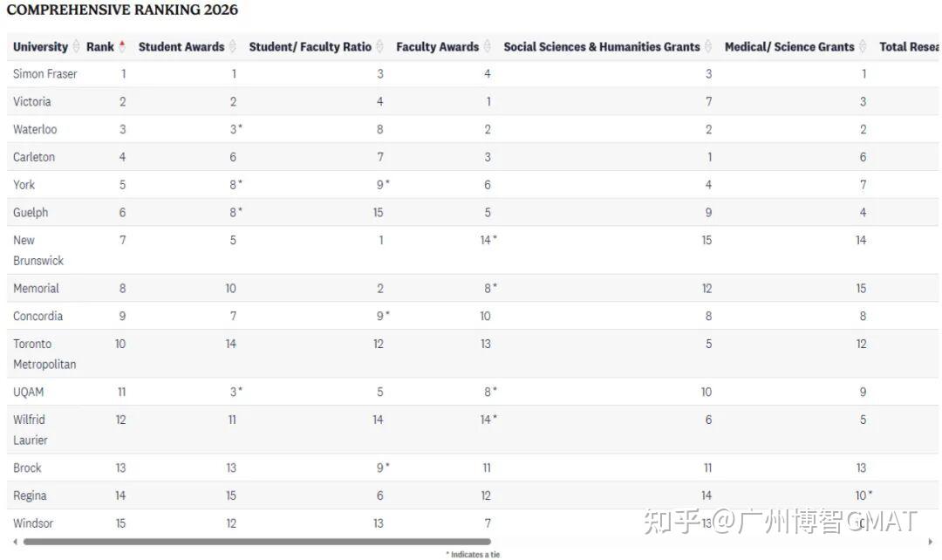
Task: Click the Comprehensive Ranking 2026 heading
Action: coord(122,10)
